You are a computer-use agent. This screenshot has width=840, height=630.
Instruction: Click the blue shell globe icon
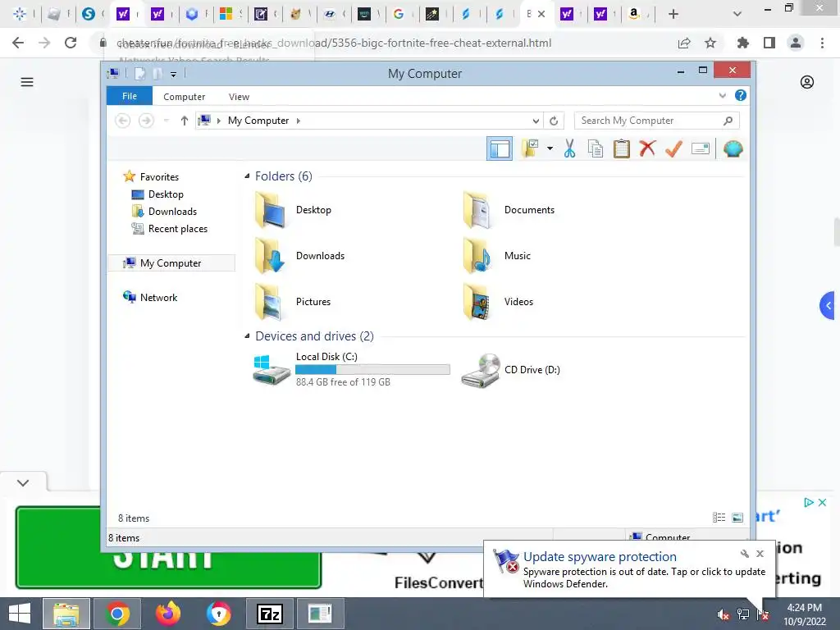[733, 148]
